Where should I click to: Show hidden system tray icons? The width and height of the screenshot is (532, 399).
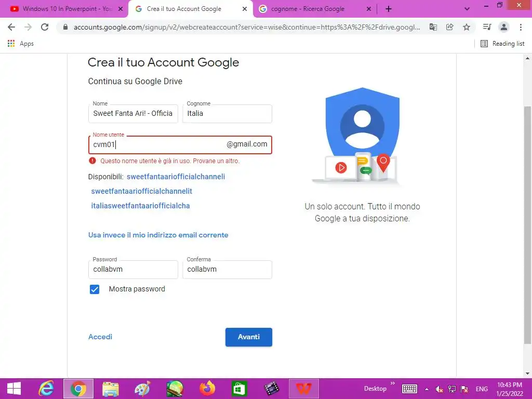click(x=427, y=389)
